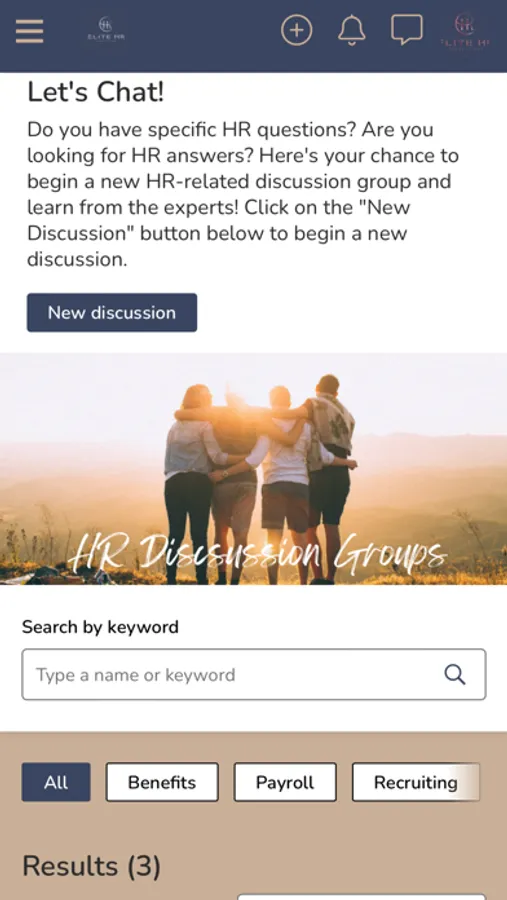Open messages via the chat bubble icon

407,30
